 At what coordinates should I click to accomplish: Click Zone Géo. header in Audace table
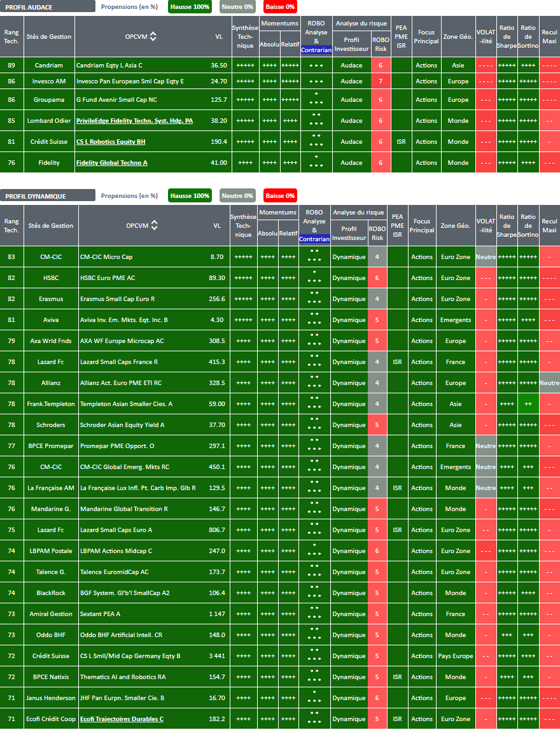[x=458, y=36]
